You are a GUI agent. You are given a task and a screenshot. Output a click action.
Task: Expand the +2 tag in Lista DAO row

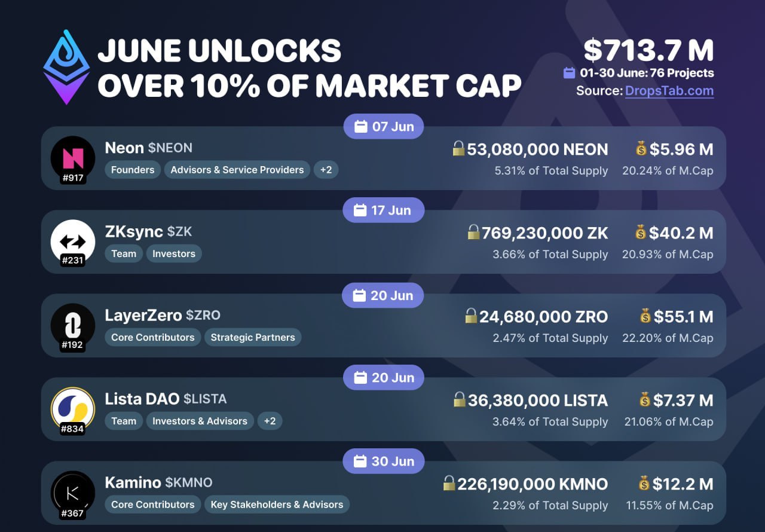click(270, 421)
